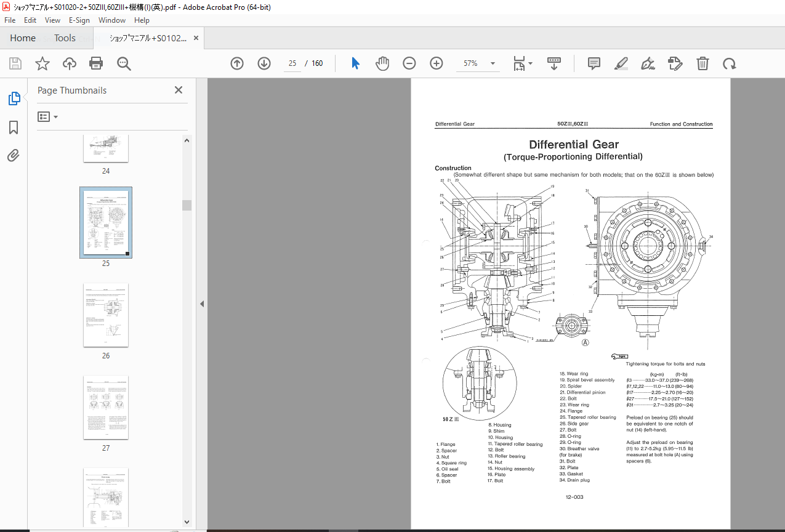Image resolution: width=785 pixels, height=532 pixels.
Task: Open the E-Sign menu
Action: [79, 20]
